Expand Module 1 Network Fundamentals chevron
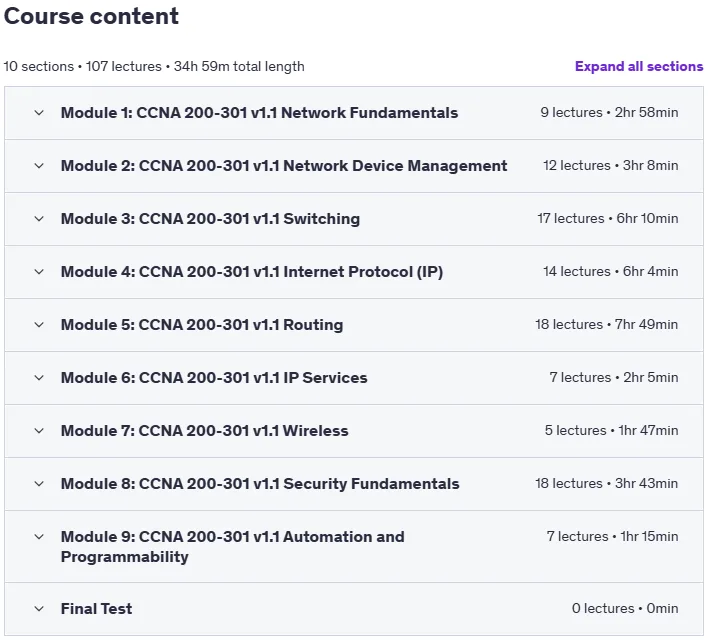710x640 pixels. point(39,113)
